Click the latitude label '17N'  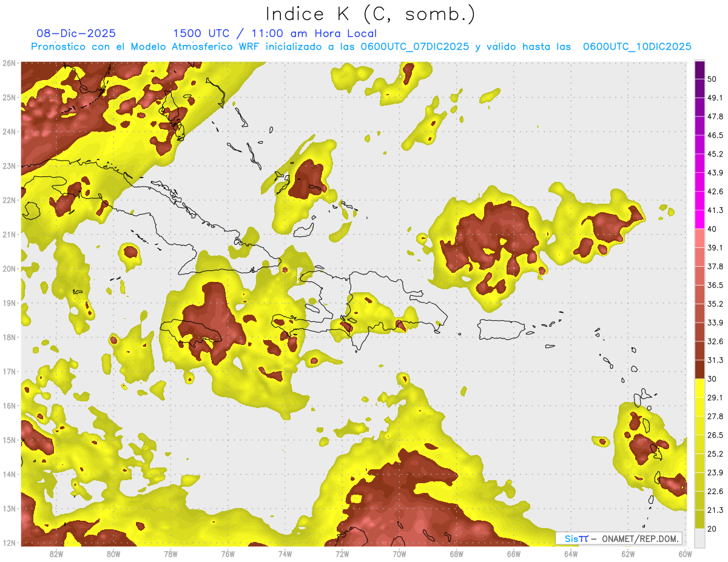(x=9, y=371)
